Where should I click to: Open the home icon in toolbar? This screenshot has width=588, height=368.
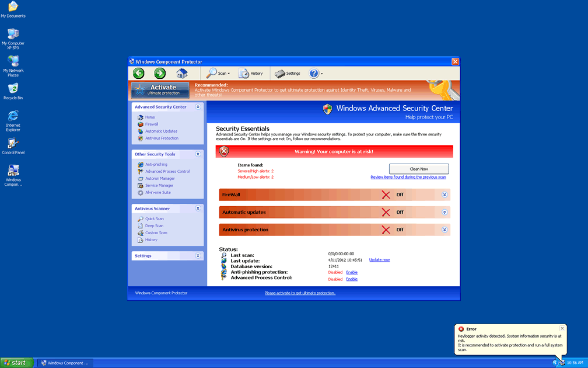click(182, 73)
